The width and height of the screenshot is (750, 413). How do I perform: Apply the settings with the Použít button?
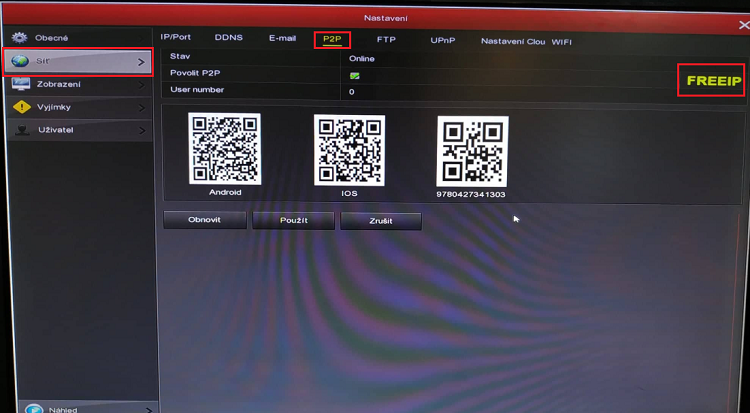click(293, 220)
